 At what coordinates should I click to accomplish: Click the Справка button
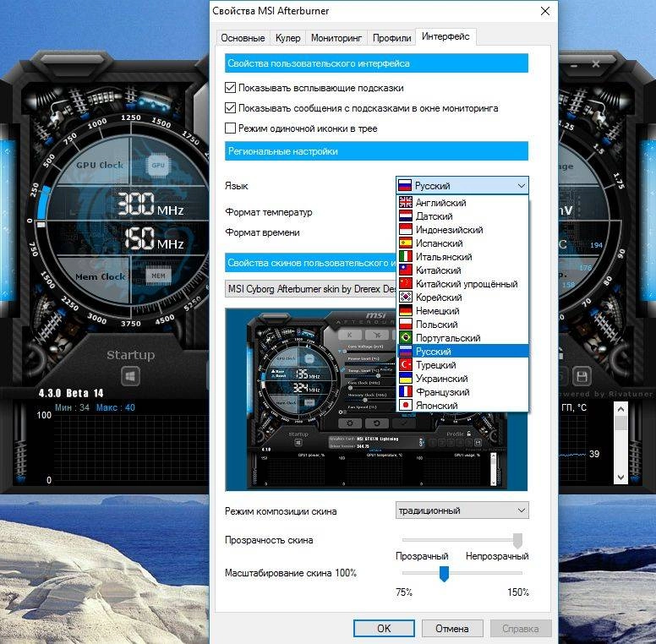521,628
